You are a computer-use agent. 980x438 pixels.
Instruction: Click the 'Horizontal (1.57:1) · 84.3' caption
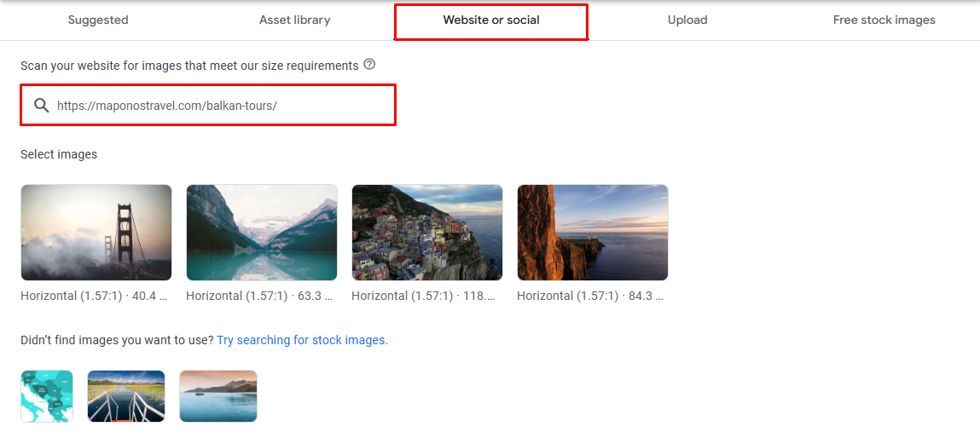(x=590, y=297)
